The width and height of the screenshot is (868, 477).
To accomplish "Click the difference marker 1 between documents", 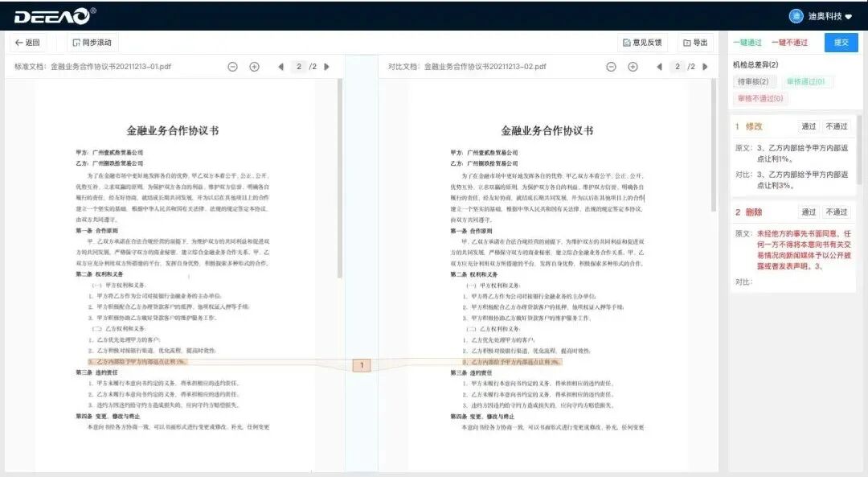I will point(362,365).
